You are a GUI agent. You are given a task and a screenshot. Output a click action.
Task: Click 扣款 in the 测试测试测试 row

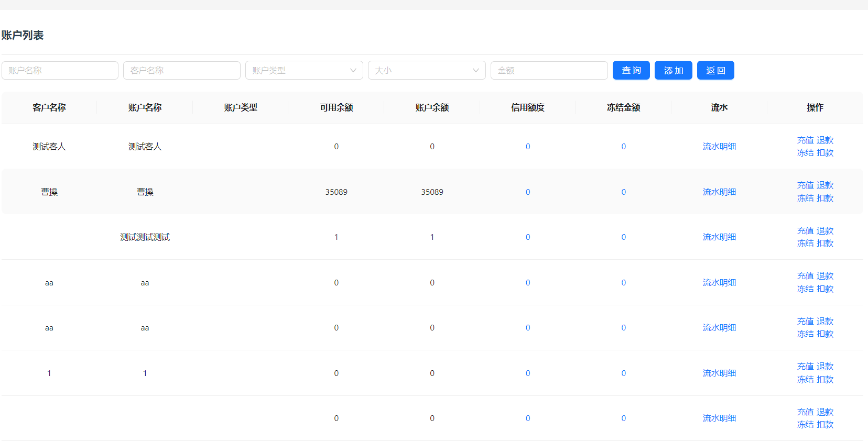click(825, 244)
